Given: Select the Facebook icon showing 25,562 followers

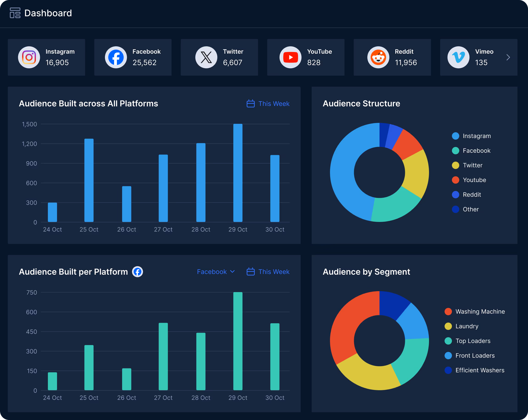Looking at the screenshot, I should [115, 57].
